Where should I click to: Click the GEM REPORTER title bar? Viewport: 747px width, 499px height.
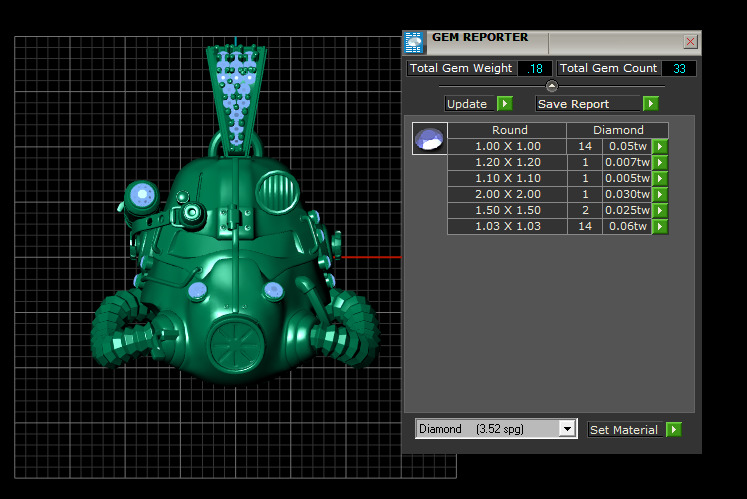[x=553, y=43]
